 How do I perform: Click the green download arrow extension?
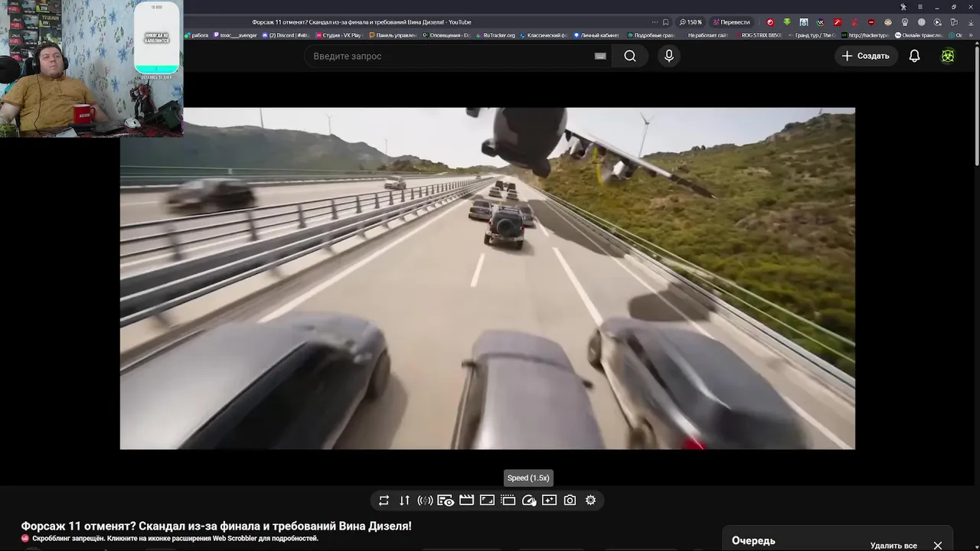pos(786,22)
